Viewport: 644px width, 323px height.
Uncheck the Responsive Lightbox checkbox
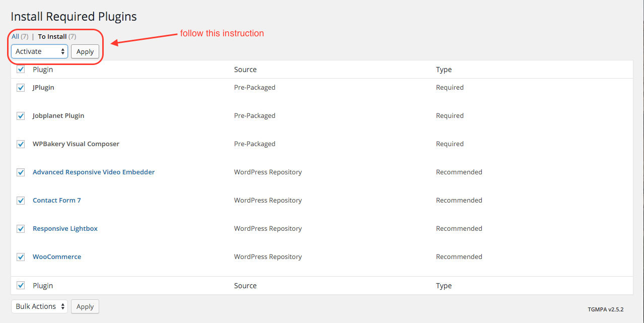coord(21,229)
